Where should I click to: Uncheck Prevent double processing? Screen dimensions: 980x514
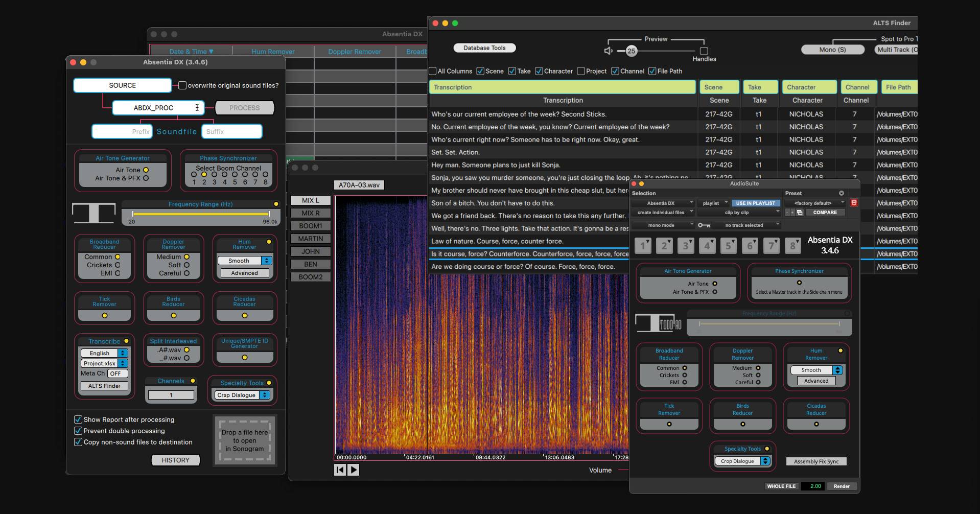78,431
